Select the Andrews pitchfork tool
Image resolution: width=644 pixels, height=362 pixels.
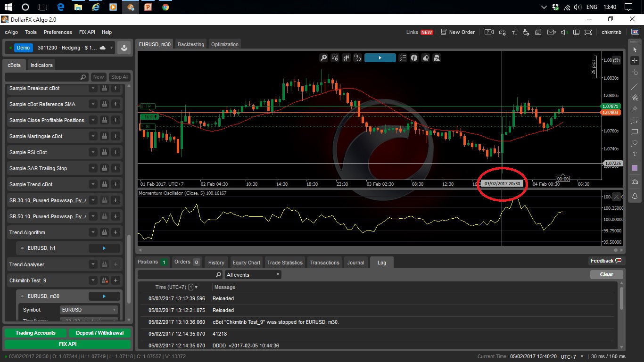click(635, 109)
